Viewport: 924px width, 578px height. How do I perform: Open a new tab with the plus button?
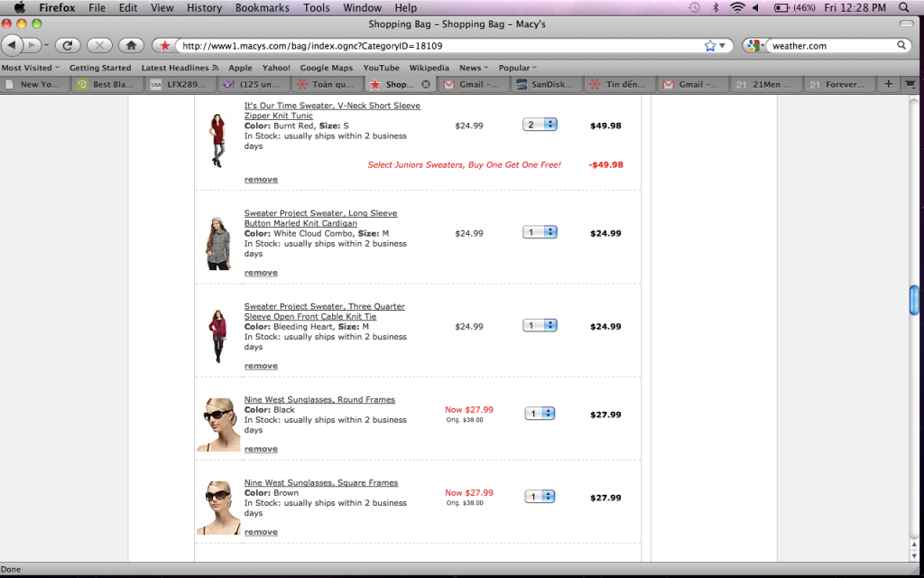889,84
